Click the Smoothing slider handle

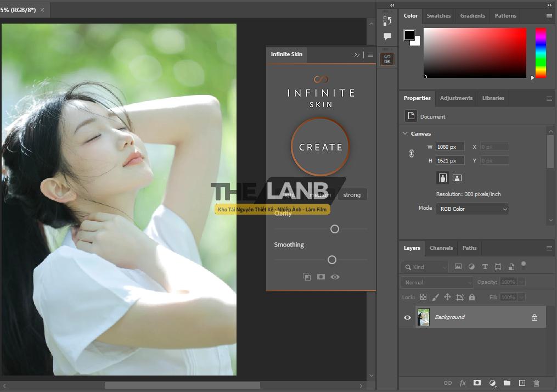(x=331, y=260)
